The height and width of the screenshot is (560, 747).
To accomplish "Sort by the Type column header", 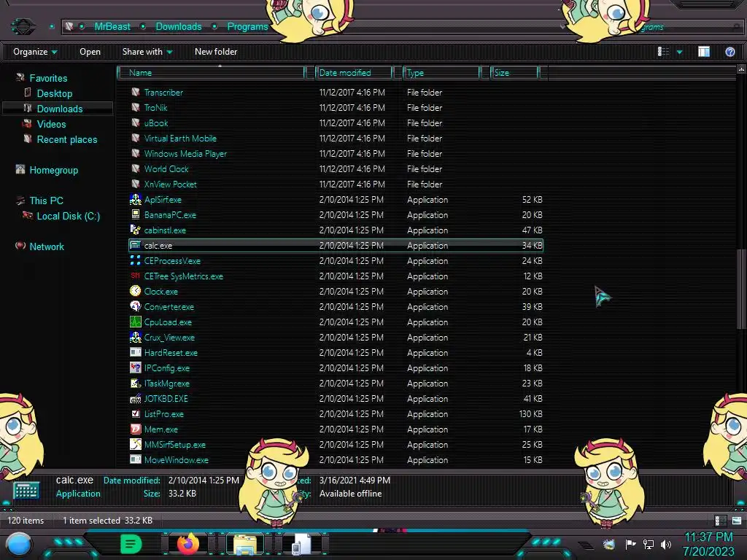I will click(x=441, y=73).
